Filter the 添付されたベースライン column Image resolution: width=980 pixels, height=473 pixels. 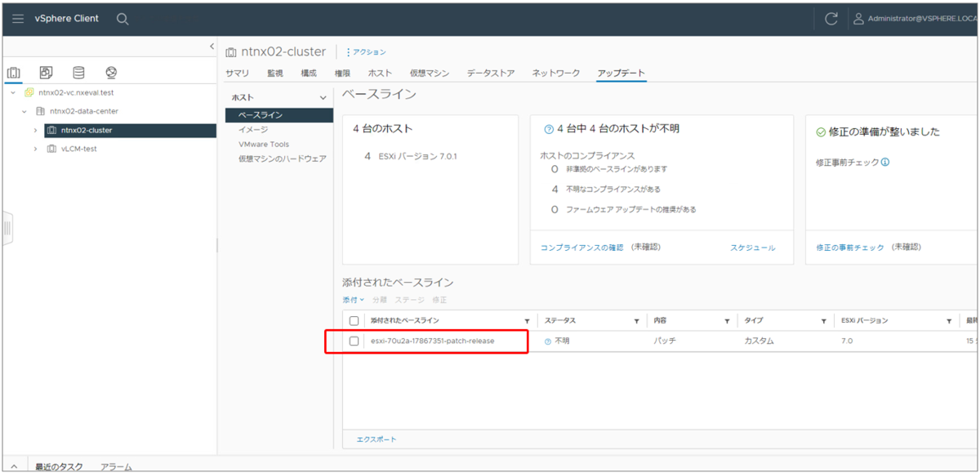coord(527,322)
